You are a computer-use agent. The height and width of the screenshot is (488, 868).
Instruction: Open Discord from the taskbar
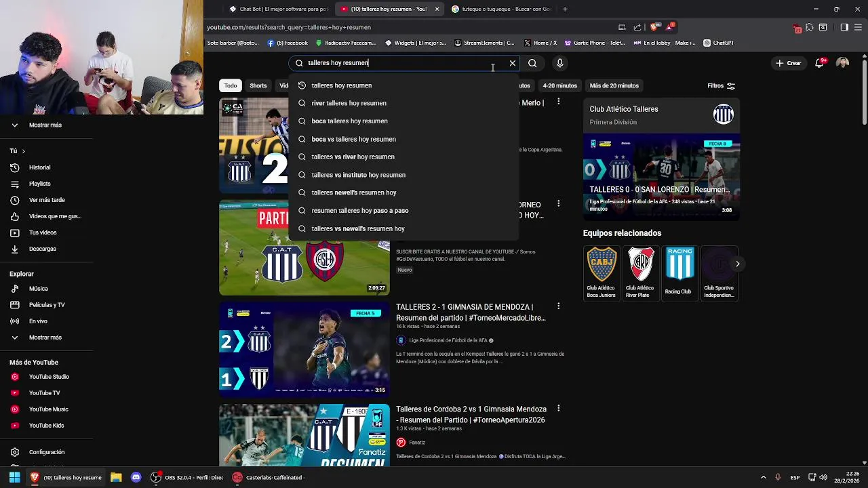point(136,477)
